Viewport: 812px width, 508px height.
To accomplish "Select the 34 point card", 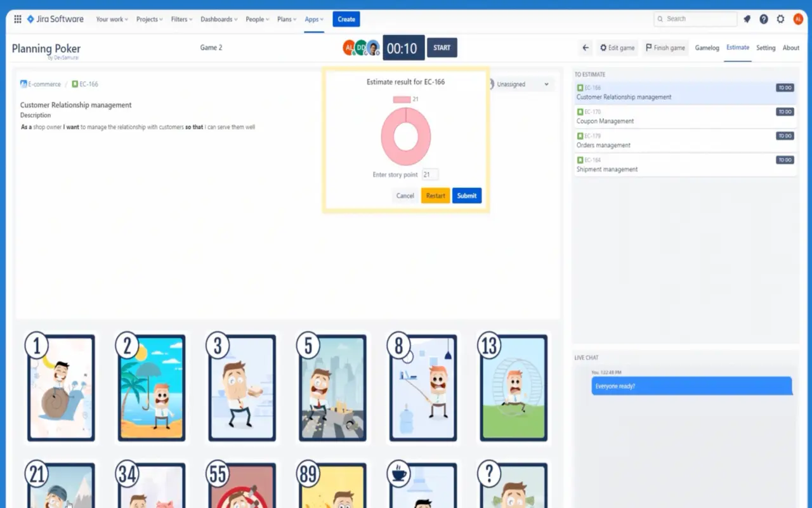I will (x=151, y=485).
